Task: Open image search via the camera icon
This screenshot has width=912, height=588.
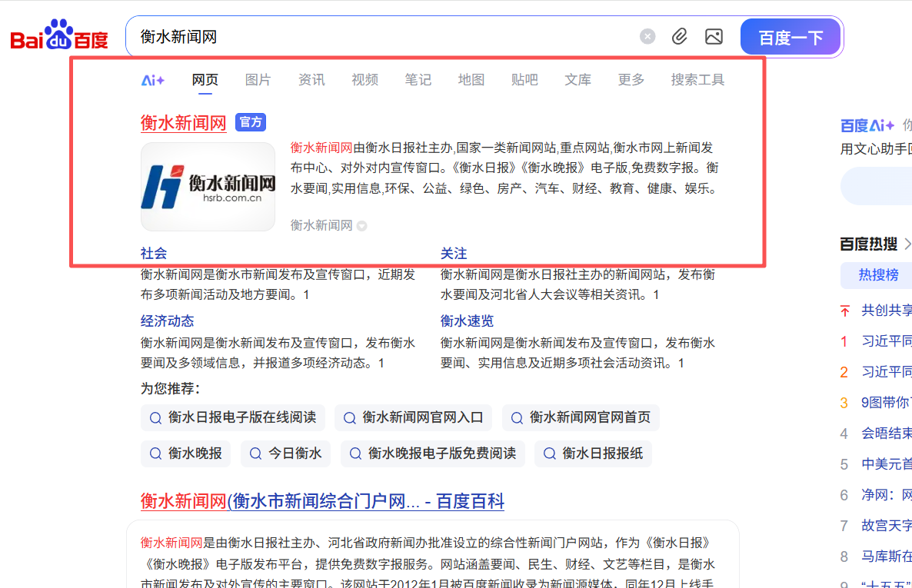Action: click(x=714, y=35)
